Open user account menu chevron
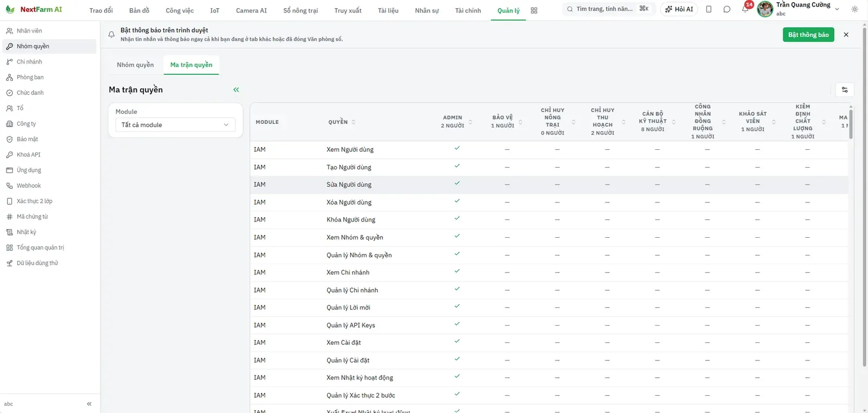This screenshot has height=413, width=868. [837, 9]
